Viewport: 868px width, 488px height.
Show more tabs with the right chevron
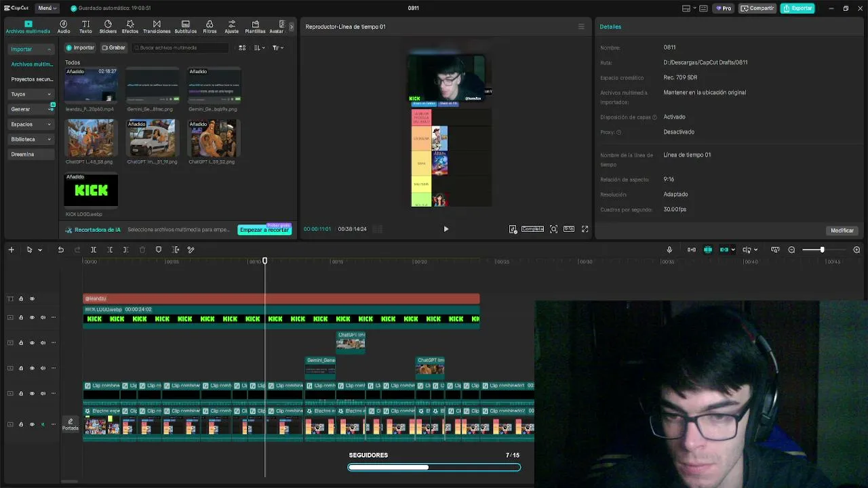(x=292, y=27)
